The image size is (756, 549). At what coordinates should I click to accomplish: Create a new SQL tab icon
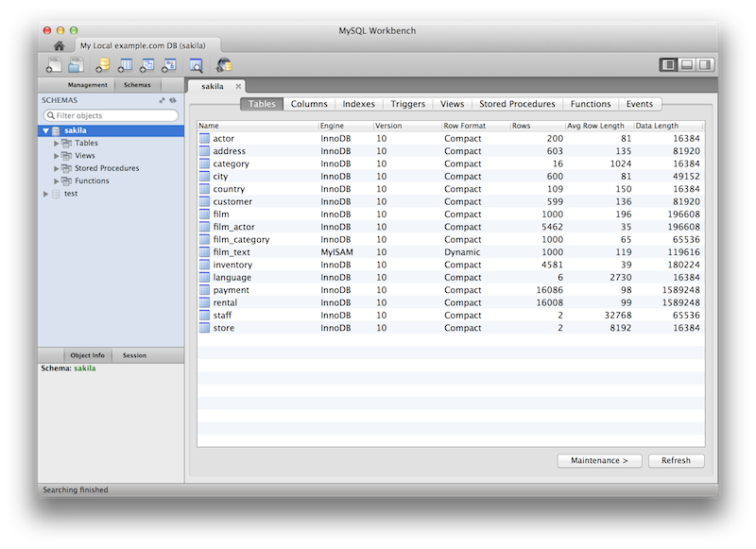coord(55,65)
